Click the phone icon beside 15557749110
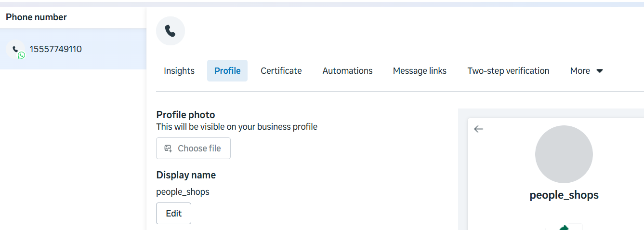 [15, 49]
